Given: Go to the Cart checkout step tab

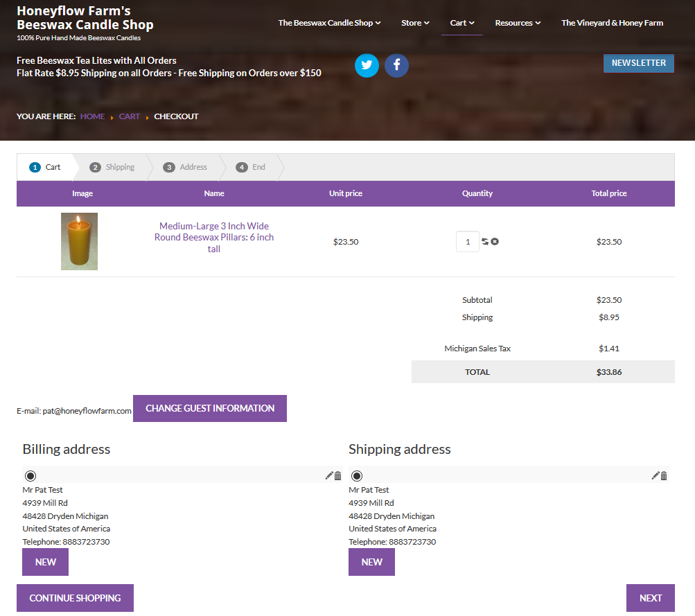Looking at the screenshot, I should click(45, 167).
